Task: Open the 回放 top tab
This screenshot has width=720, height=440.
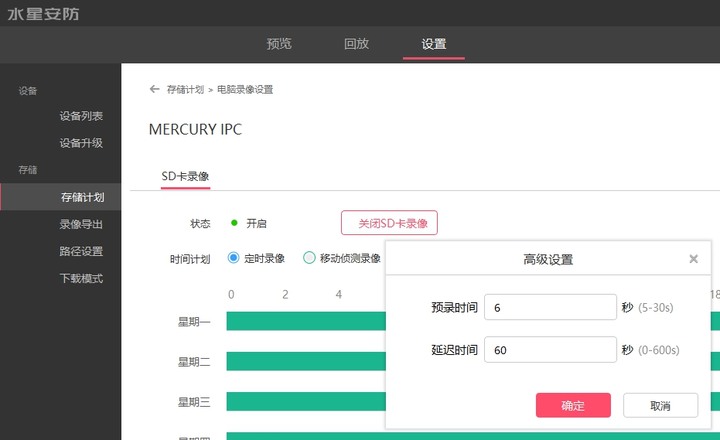Action: click(x=357, y=44)
